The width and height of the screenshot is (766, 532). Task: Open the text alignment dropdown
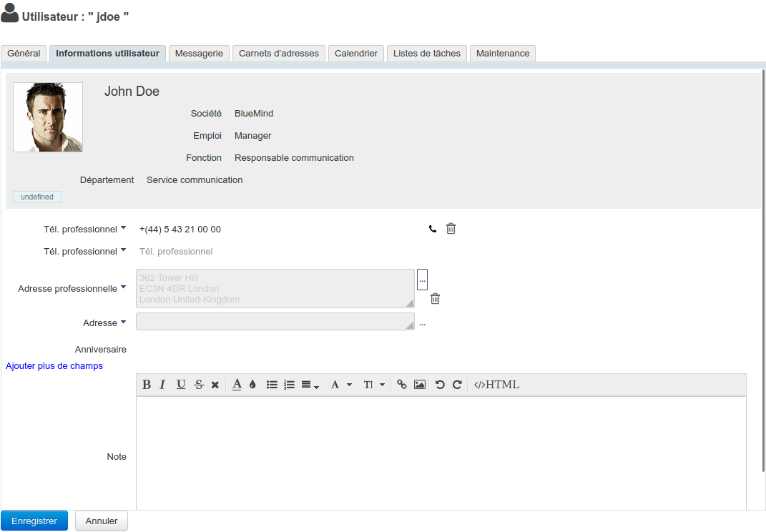pyautogui.click(x=310, y=385)
